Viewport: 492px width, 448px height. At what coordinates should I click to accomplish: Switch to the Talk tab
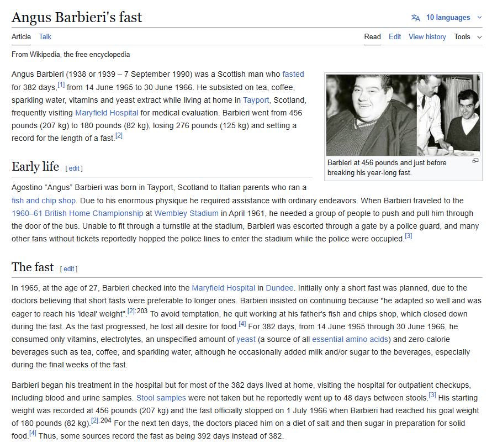point(45,36)
